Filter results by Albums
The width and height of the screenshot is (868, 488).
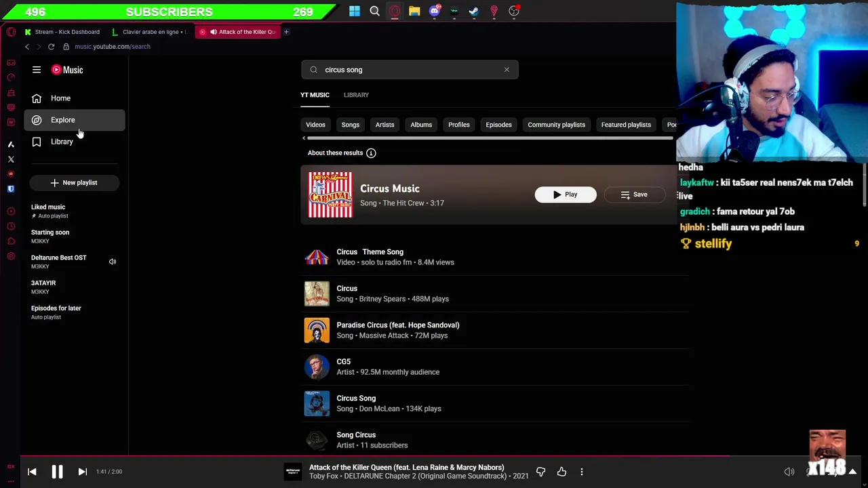pyautogui.click(x=421, y=125)
